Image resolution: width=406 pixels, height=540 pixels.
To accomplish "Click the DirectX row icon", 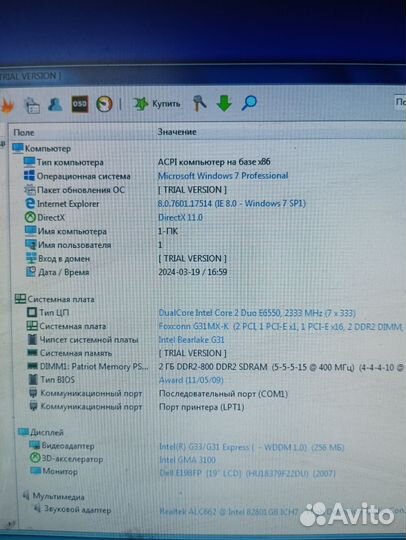I will coord(30,217).
